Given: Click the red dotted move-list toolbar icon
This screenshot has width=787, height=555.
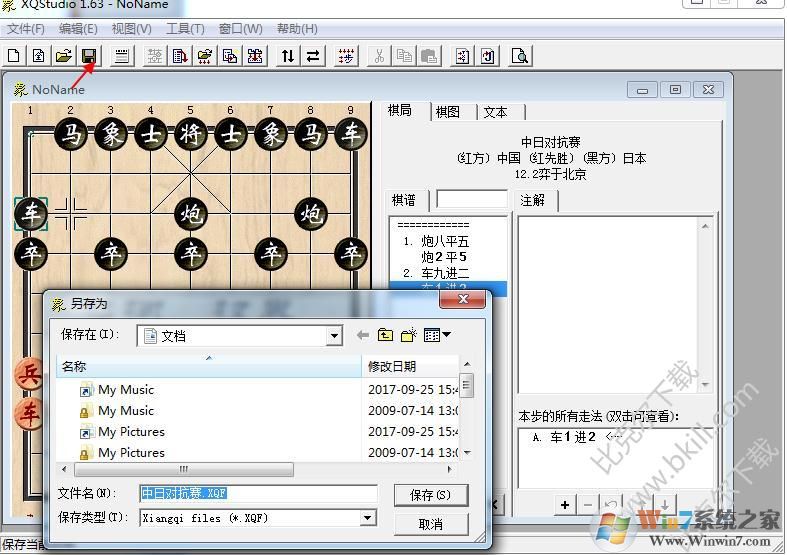Looking at the screenshot, I should point(346,56).
